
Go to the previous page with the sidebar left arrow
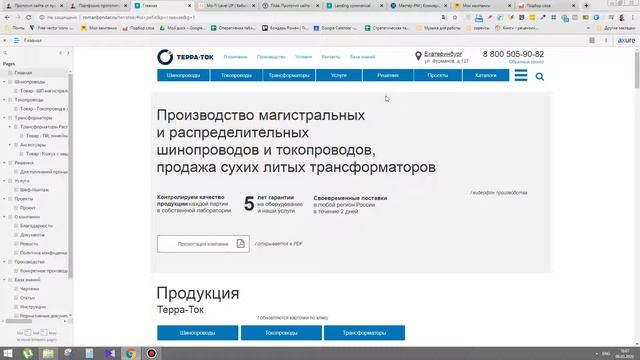point(60,53)
